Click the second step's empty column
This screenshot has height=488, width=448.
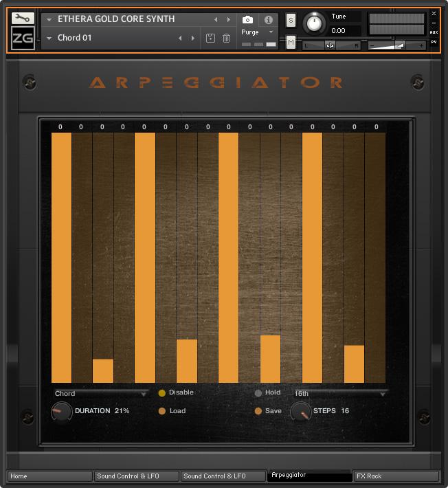pos(82,258)
